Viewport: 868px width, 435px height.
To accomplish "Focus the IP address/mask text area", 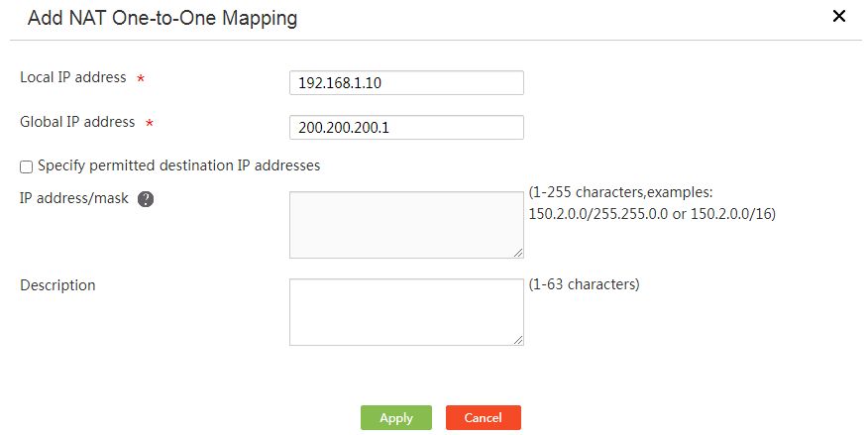I will [x=406, y=225].
